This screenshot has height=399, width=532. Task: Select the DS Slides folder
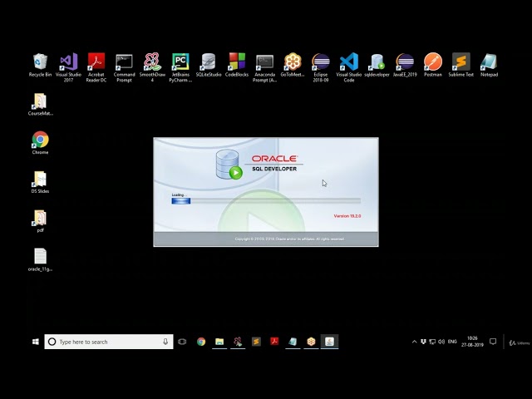[41, 182]
